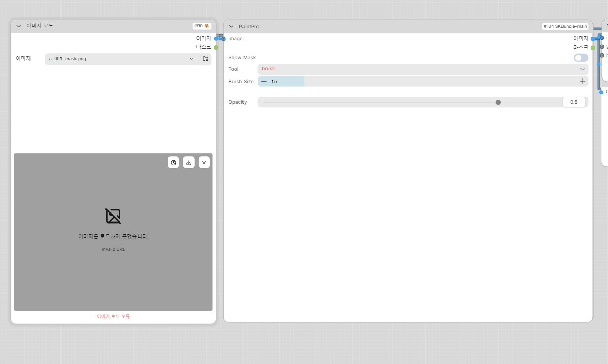
Task: Click the Opacity slider handle
Action: point(498,102)
